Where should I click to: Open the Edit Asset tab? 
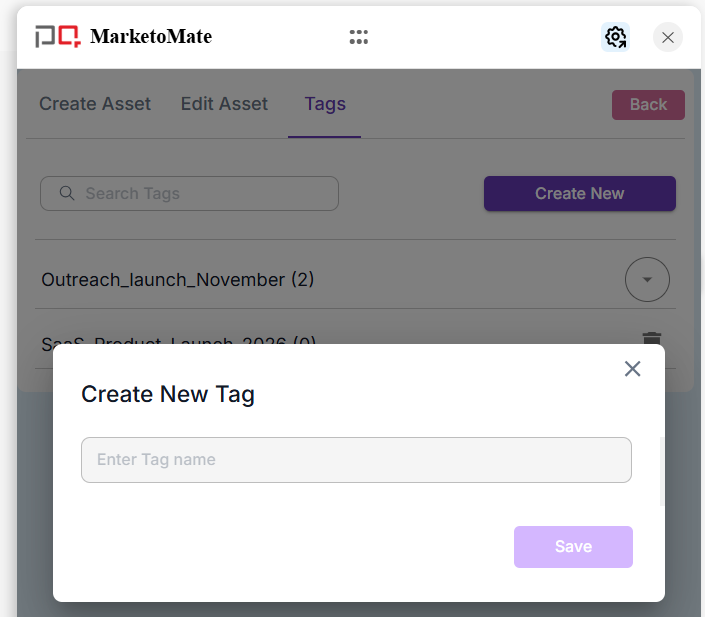click(224, 104)
